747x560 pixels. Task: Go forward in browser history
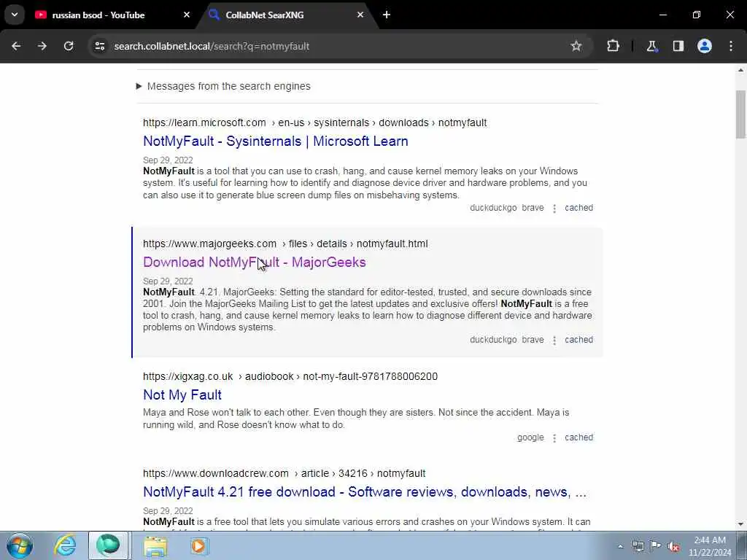42,46
